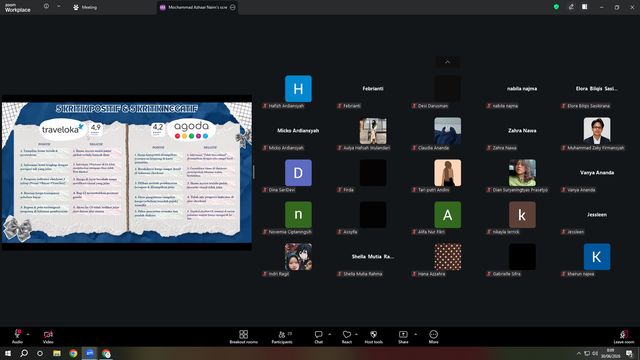Click the circle-minus icon on screen share tab

[x=233, y=7]
